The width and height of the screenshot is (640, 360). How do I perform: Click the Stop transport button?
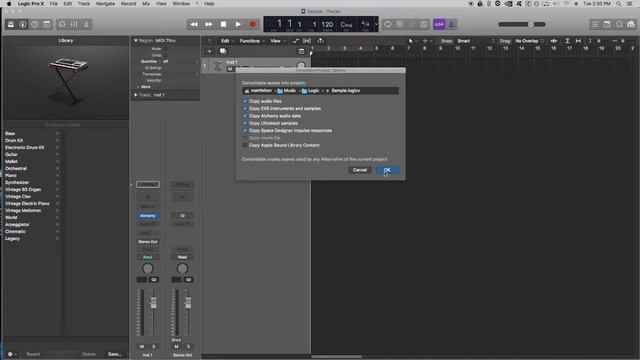(x=223, y=24)
